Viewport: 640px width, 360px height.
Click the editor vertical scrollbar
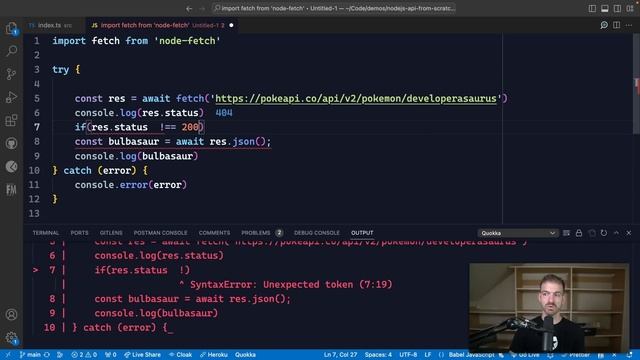(636, 84)
